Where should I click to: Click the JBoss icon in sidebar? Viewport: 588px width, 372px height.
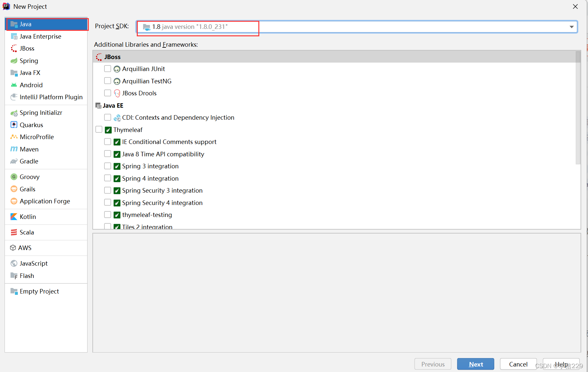coord(14,49)
